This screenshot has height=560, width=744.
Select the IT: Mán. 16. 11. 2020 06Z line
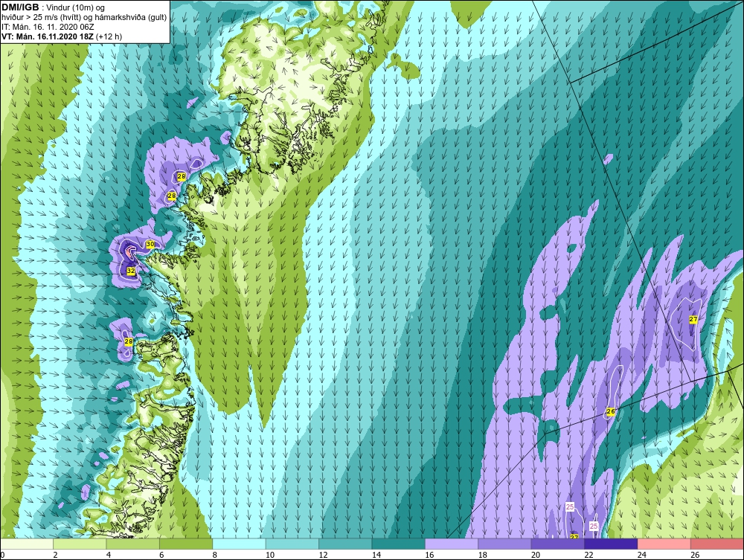point(48,27)
